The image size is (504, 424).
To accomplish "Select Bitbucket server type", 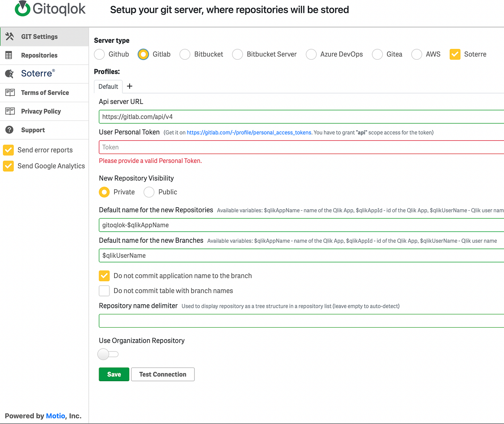I will tap(185, 54).
